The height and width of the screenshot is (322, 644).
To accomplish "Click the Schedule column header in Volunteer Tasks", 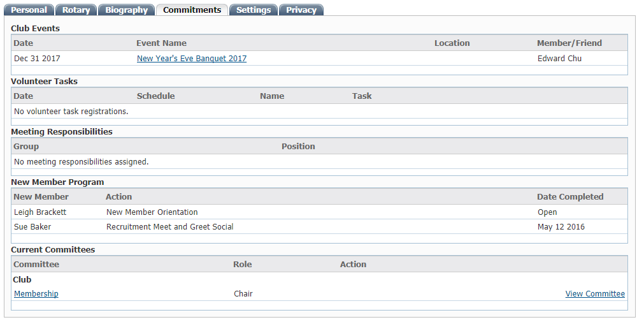I will click(155, 96).
